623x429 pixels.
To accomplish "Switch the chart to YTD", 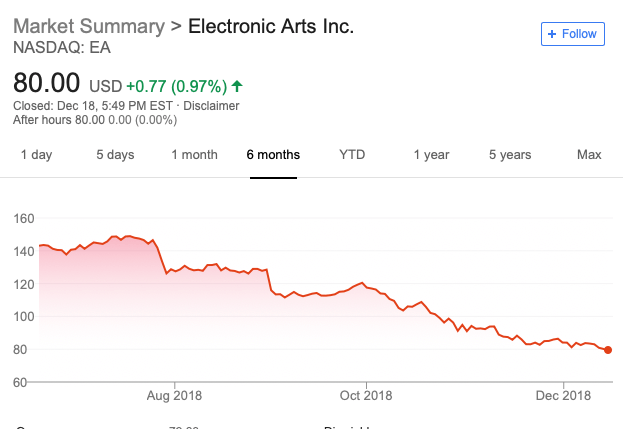I will [352, 155].
